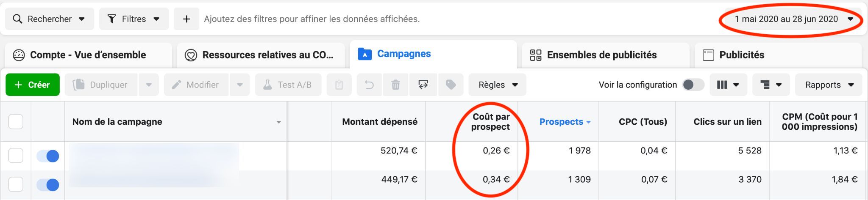Disable the first campaign's status toggle
Viewport: 868px width, 200px height.
click(47, 156)
